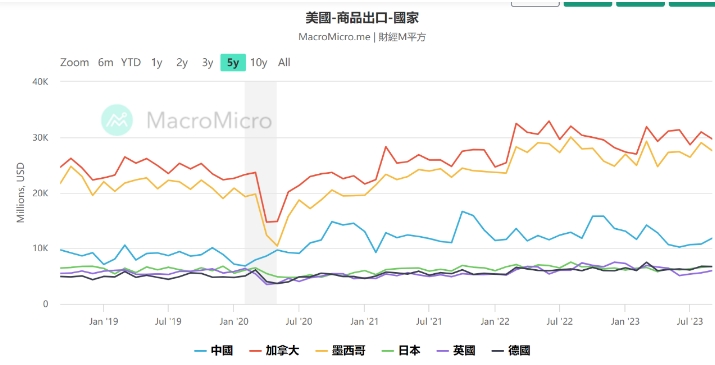Click the shaded 2020 recession band
715x365 pixels.
tap(260, 193)
